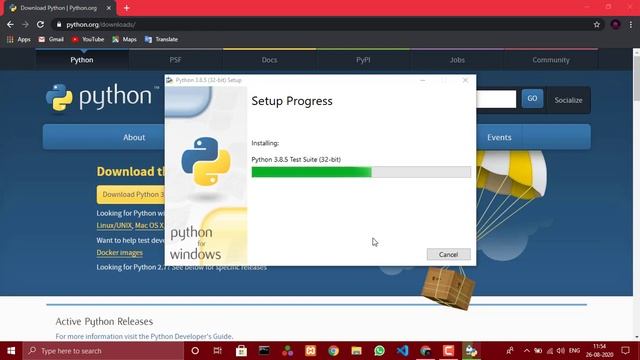
Task: Click the python logo on the website
Action: (102, 97)
